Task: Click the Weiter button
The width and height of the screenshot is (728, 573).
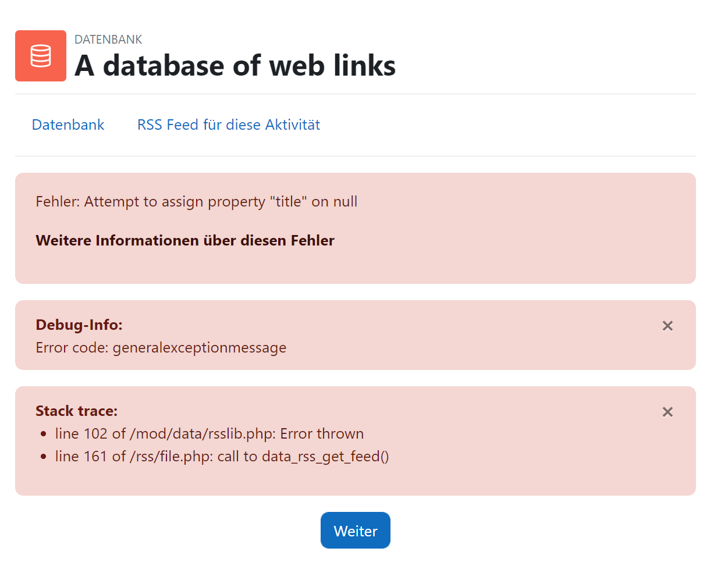Action: click(x=356, y=531)
